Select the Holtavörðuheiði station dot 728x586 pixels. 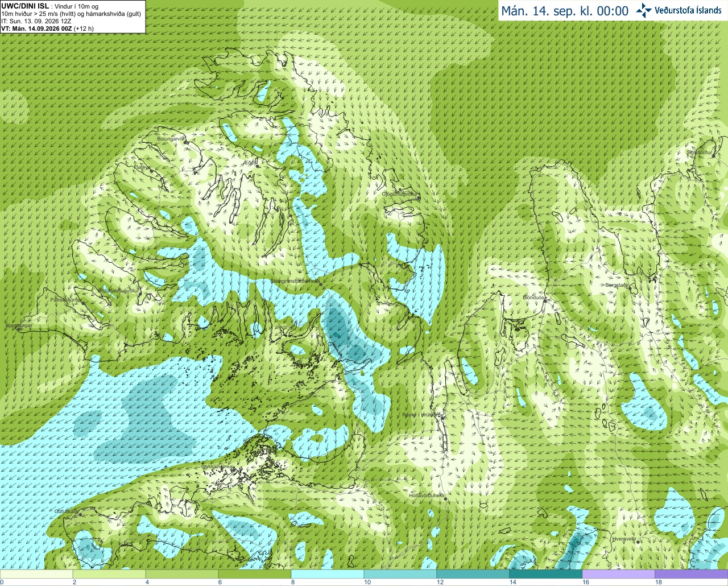(x=446, y=500)
